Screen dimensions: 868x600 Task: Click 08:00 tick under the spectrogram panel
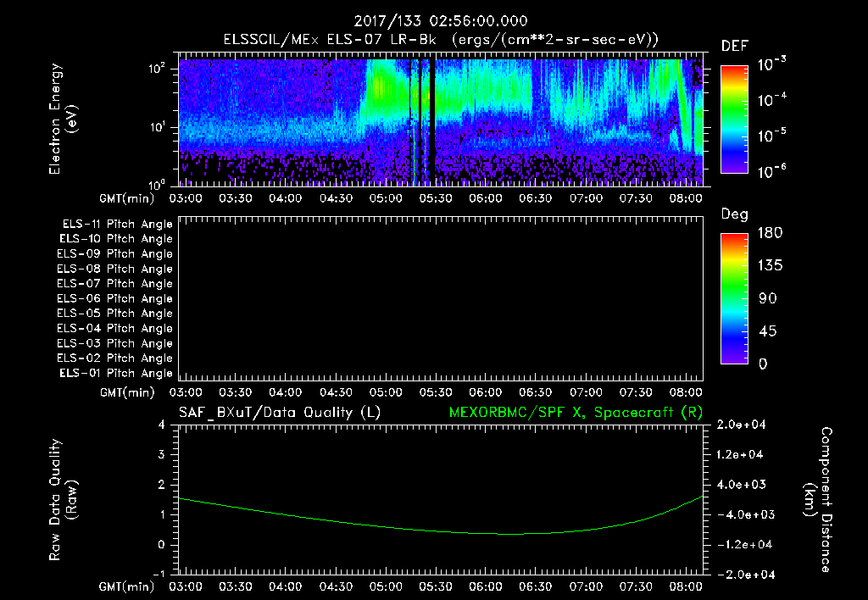686,198
